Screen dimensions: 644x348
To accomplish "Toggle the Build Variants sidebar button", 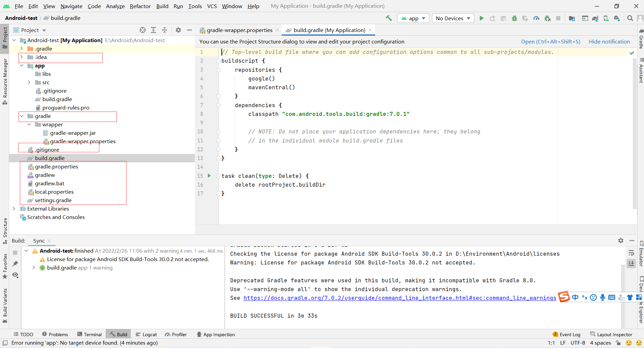I will pyautogui.click(x=5, y=305).
